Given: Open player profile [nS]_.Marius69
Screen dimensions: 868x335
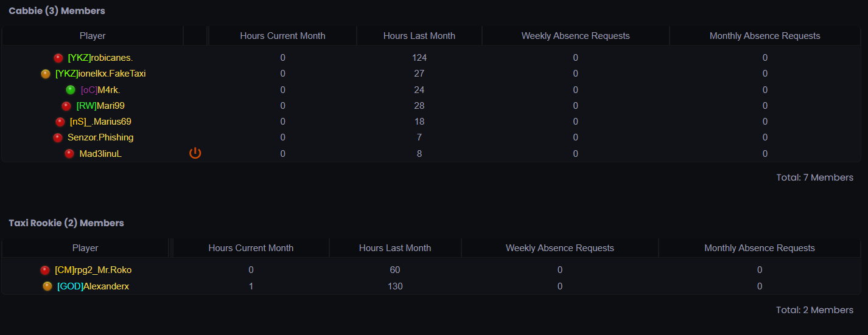Looking at the screenshot, I should tap(100, 122).
